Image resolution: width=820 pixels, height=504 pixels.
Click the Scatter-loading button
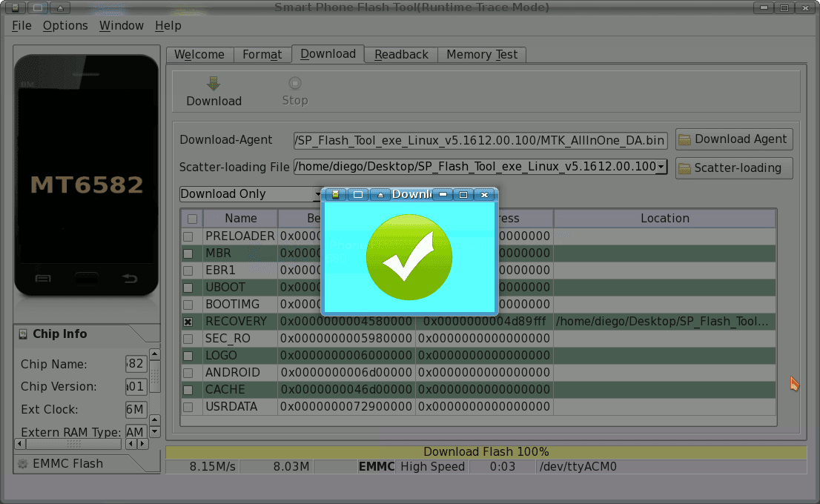tap(734, 168)
